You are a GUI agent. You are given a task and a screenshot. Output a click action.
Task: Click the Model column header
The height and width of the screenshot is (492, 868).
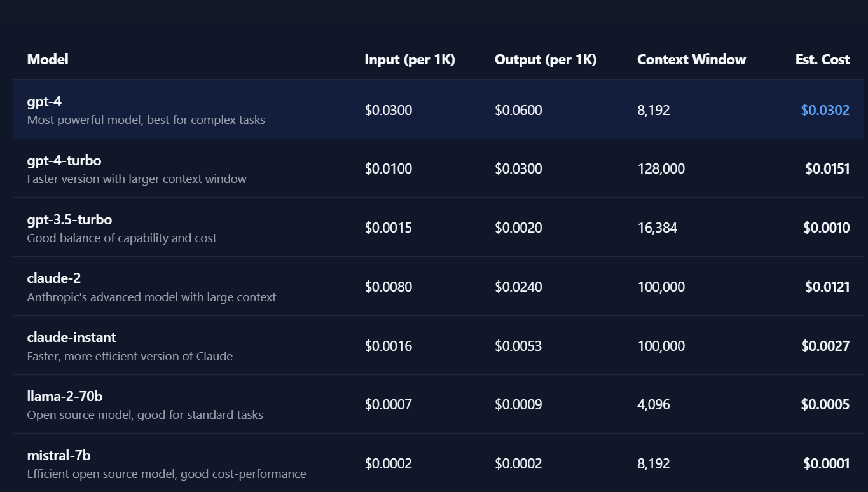tap(48, 59)
